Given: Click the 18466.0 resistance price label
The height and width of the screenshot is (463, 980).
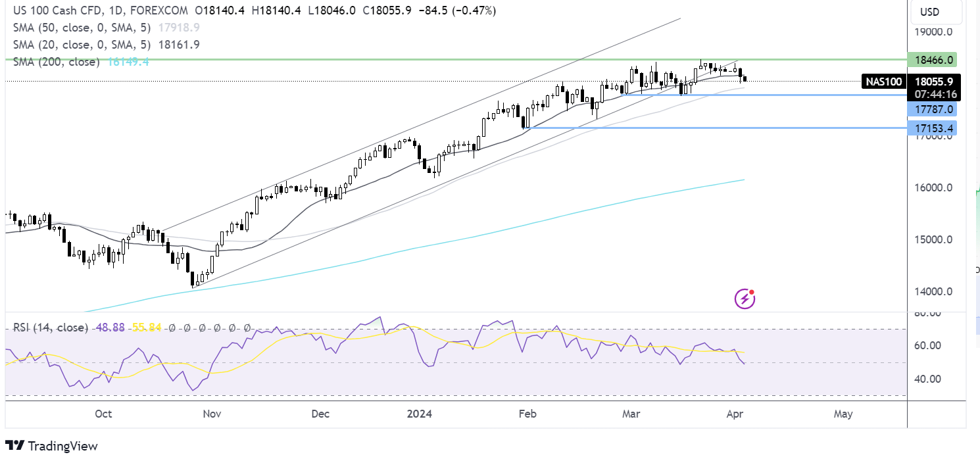Looking at the screenshot, I should coord(931,61).
